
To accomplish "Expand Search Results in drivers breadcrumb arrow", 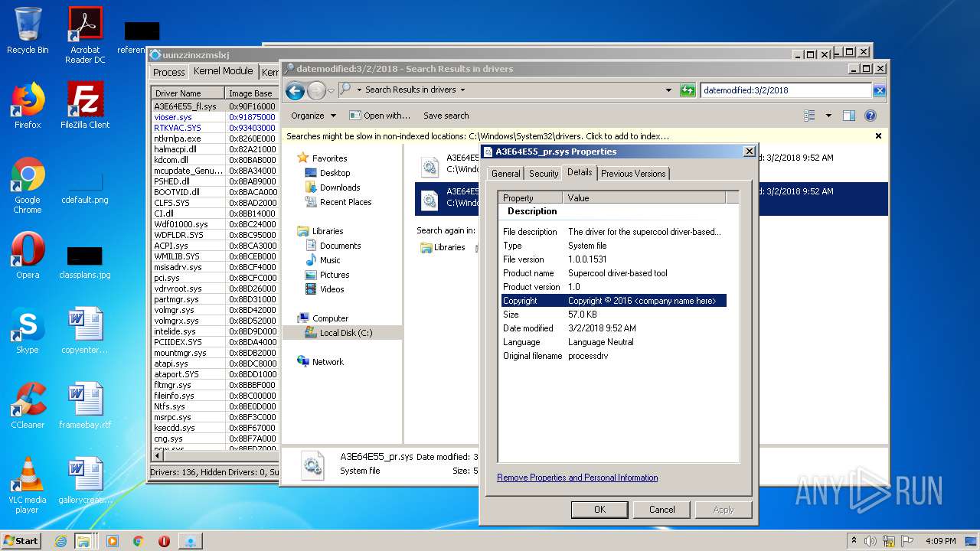I will [x=462, y=90].
